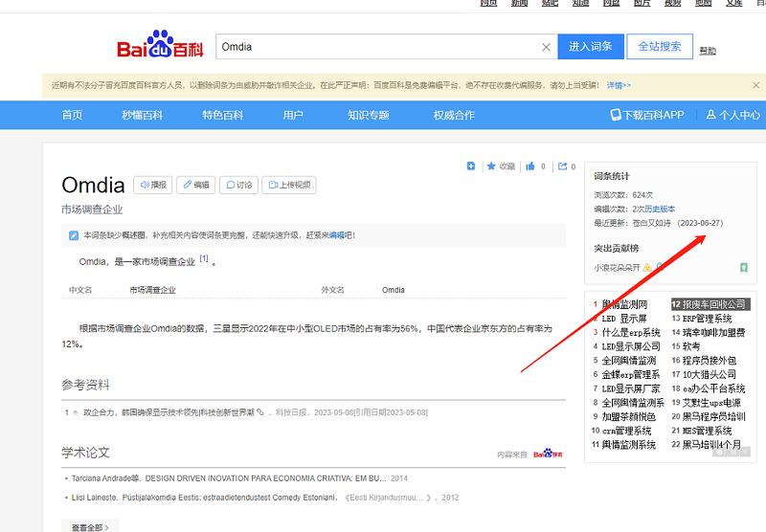
Task: Click the share icon beside the like count
Action: click(562, 166)
